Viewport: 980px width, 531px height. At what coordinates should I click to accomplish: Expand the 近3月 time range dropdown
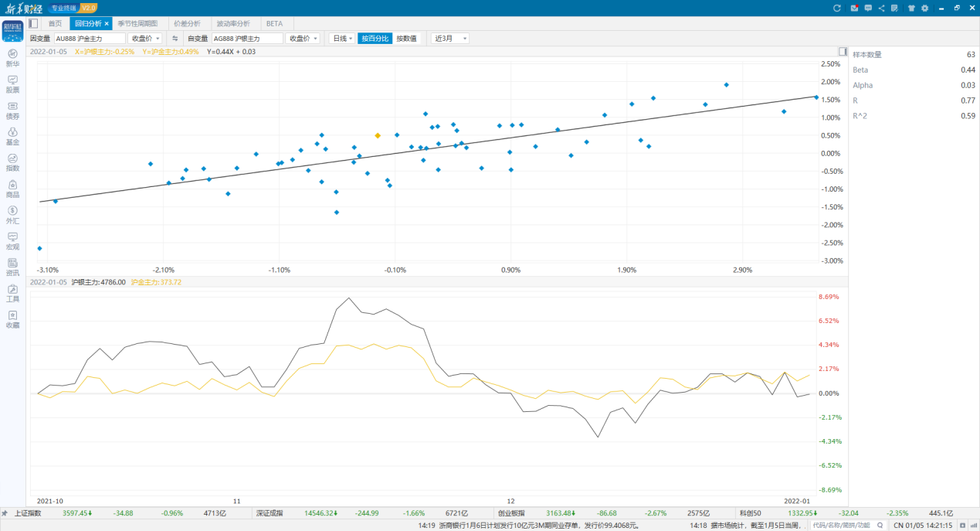coord(449,38)
